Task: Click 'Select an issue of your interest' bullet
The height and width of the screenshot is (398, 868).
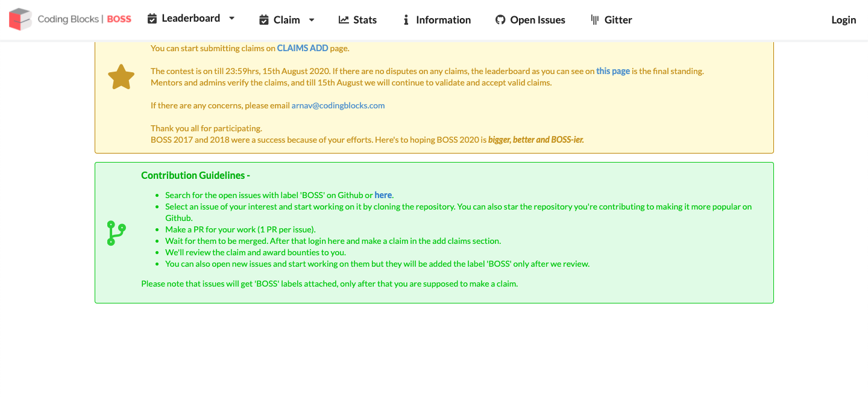Action: [459, 212]
